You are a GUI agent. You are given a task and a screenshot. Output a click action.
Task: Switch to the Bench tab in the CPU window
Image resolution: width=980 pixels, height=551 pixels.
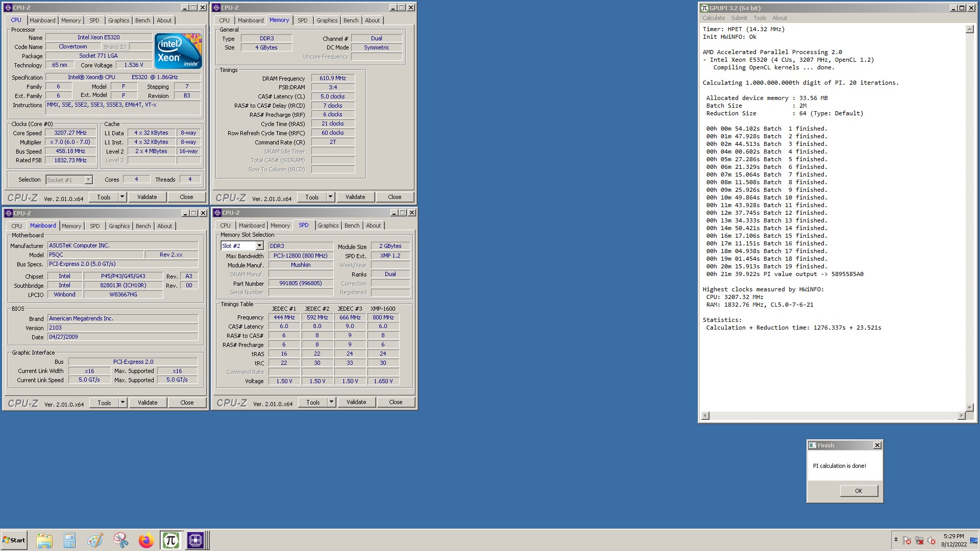click(143, 20)
